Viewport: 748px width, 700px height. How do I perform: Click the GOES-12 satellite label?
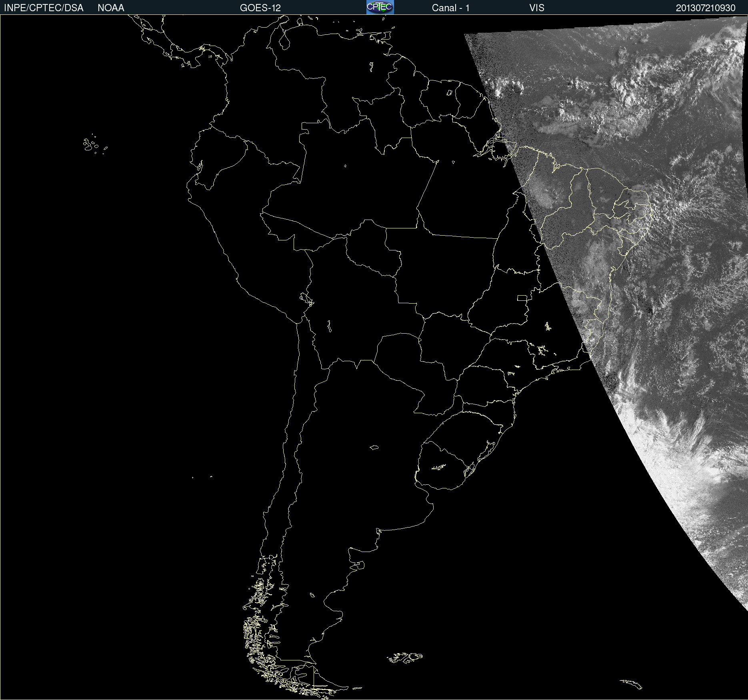pyautogui.click(x=260, y=8)
